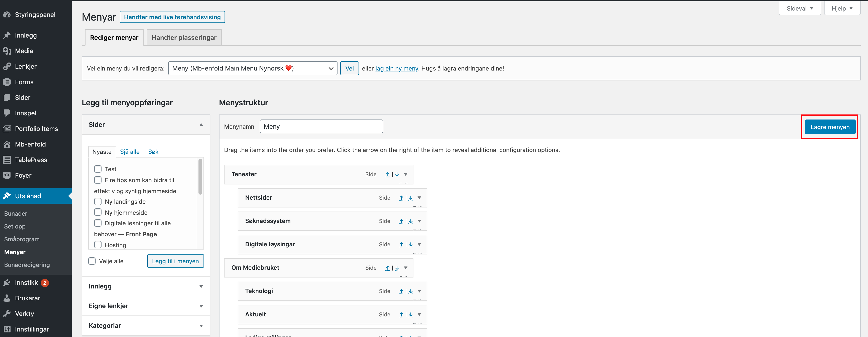Enable the Velje alle checkbox
Image resolution: width=868 pixels, height=337 pixels.
[92, 261]
